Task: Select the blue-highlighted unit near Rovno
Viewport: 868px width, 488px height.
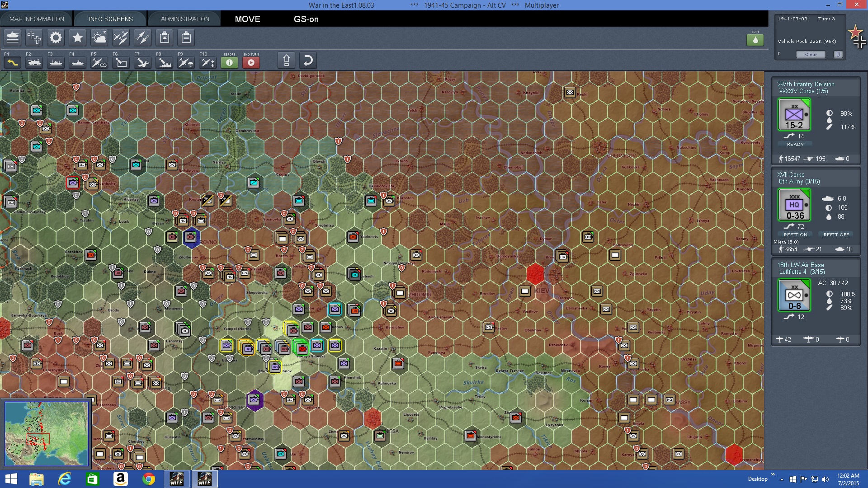Action: coord(191,237)
